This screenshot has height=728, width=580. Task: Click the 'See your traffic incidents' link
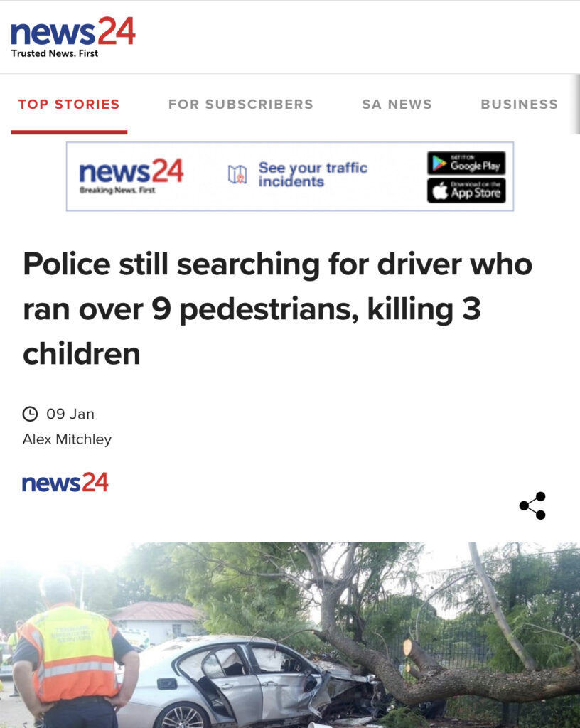[313, 174]
